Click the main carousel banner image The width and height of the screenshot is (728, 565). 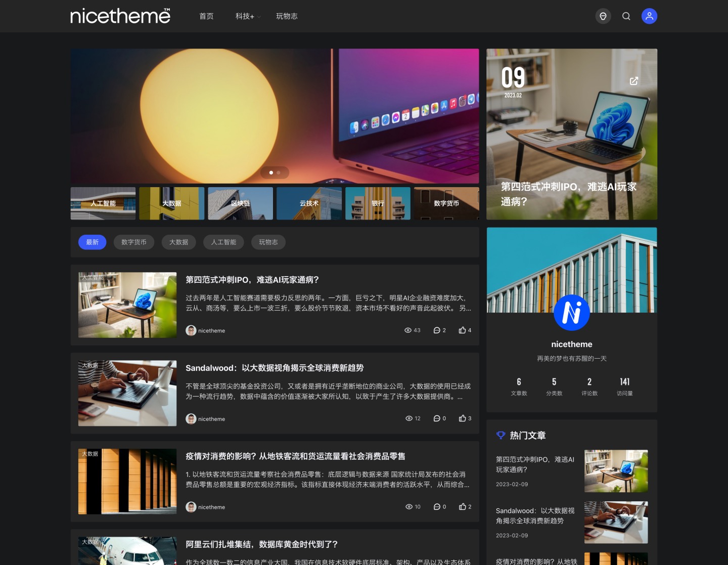click(x=275, y=116)
